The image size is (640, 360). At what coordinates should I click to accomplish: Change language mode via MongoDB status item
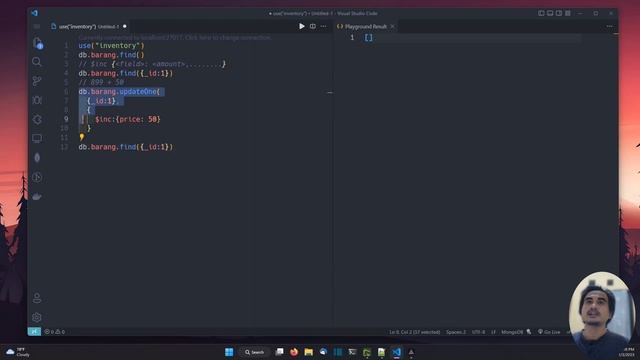coord(512,332)
